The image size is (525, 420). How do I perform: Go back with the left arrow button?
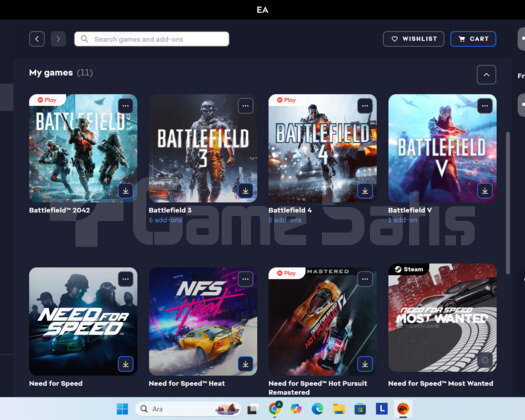pos(37,39)
